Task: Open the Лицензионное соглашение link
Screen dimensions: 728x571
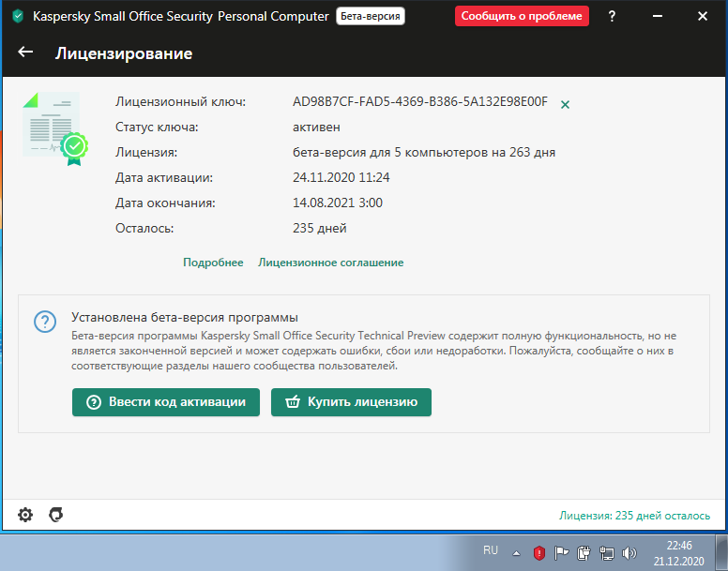Action: coord(330,263)
